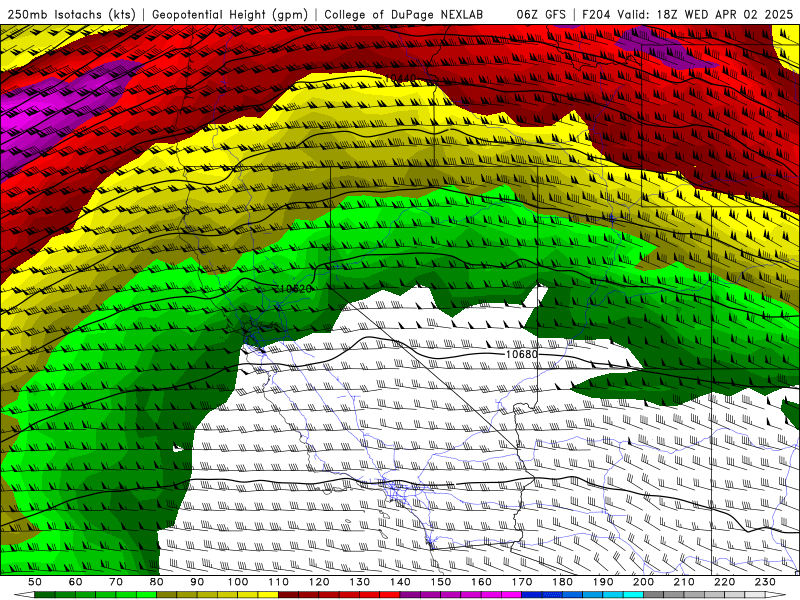The width and height of the screenshot is (800, 600).
Task: Click the 200 value on the legend
Action: click(x=643, y=582)
